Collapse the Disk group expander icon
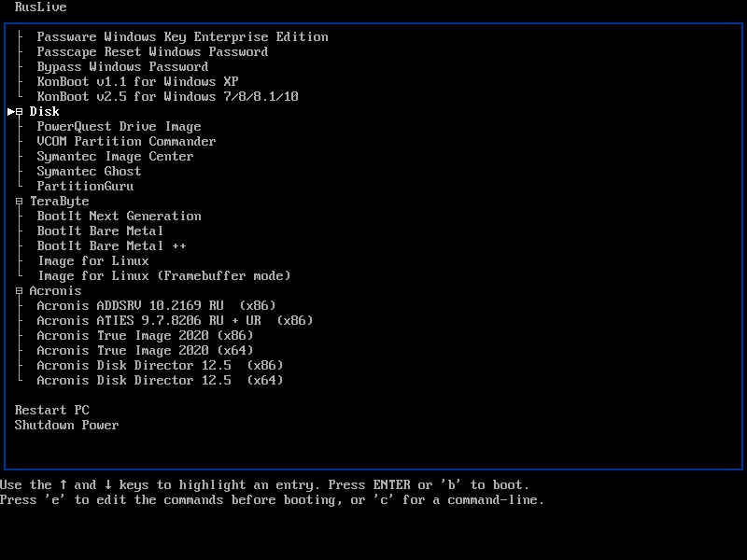This screenshot has width=747, height=560. pos(20,112)
